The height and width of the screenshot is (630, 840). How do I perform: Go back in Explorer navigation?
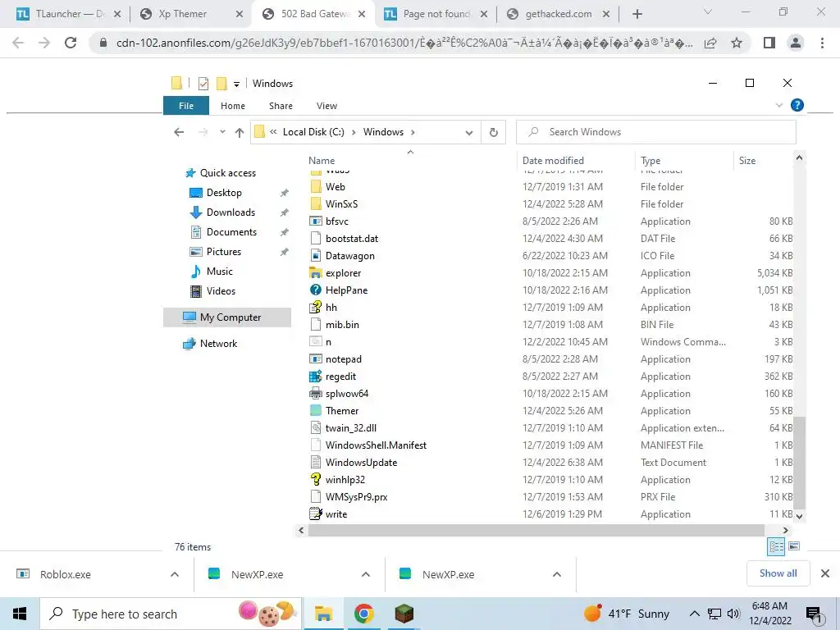(179, 132)
